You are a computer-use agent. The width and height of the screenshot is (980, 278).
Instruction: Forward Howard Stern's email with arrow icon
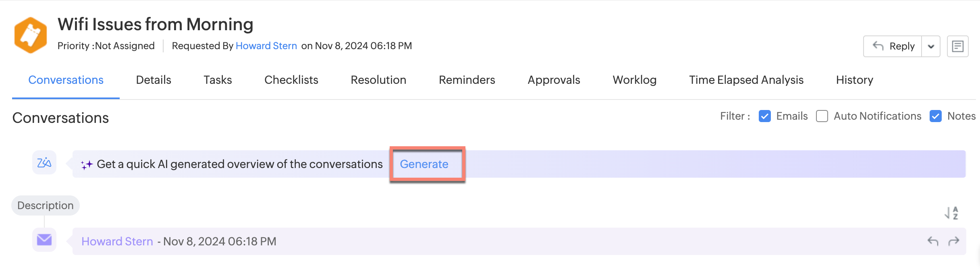coord(954,241)
